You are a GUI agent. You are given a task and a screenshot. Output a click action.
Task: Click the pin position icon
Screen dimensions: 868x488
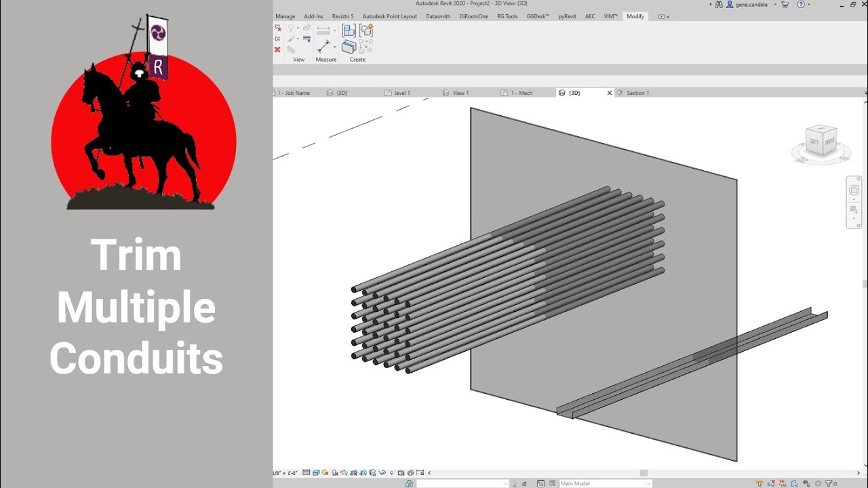click(277, 39)
